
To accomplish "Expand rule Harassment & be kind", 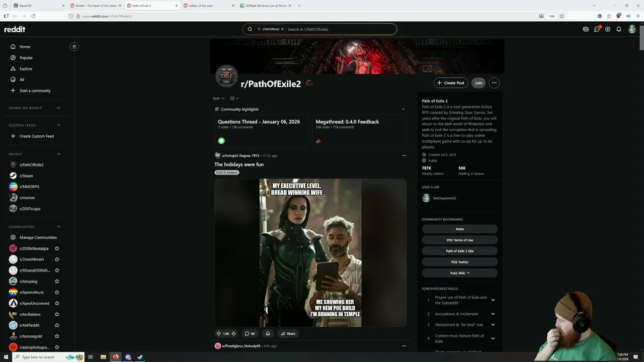I will (x=493, y=325).
